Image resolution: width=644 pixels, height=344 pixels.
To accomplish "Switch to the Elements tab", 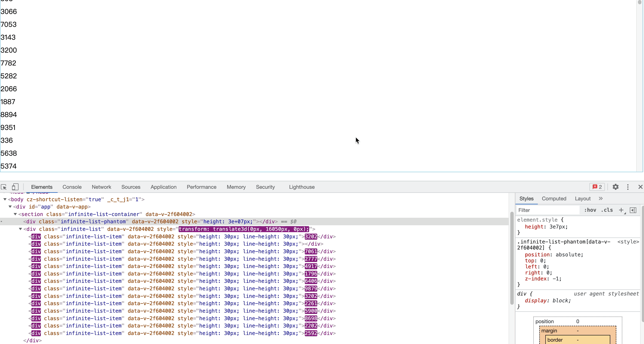I will 42,187.
